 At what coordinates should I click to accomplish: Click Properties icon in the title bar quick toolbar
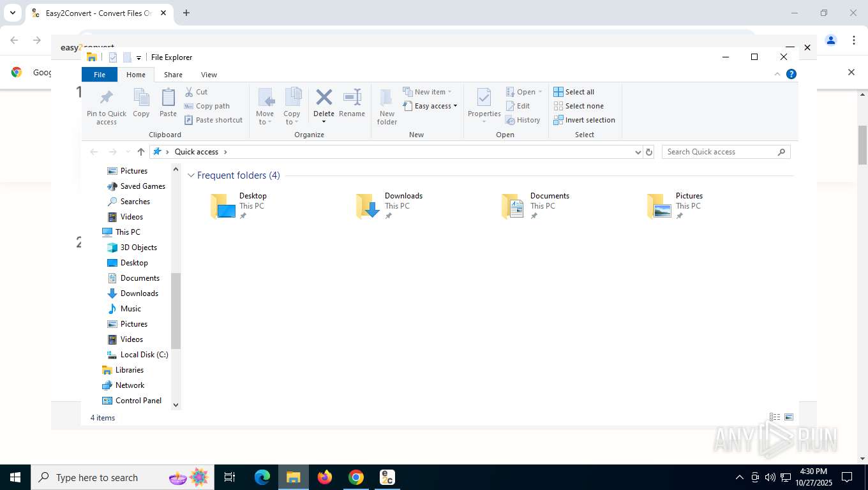(113, 57)
